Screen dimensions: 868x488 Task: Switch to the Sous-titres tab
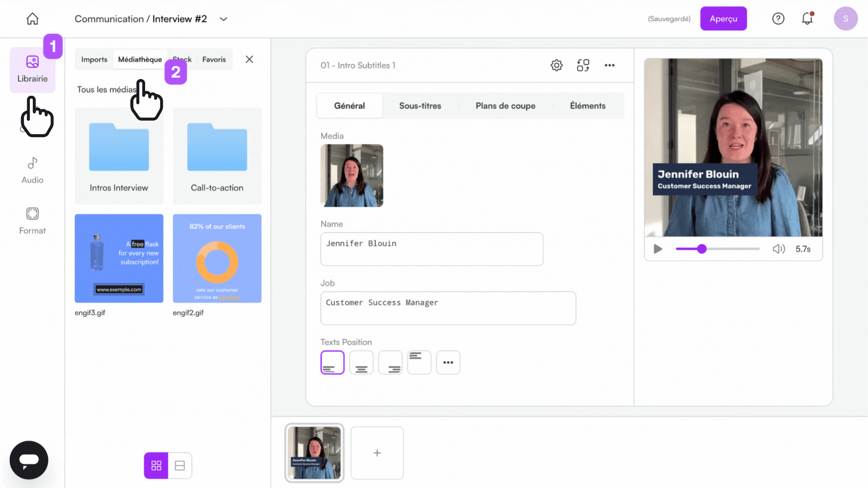click(420, 106)
